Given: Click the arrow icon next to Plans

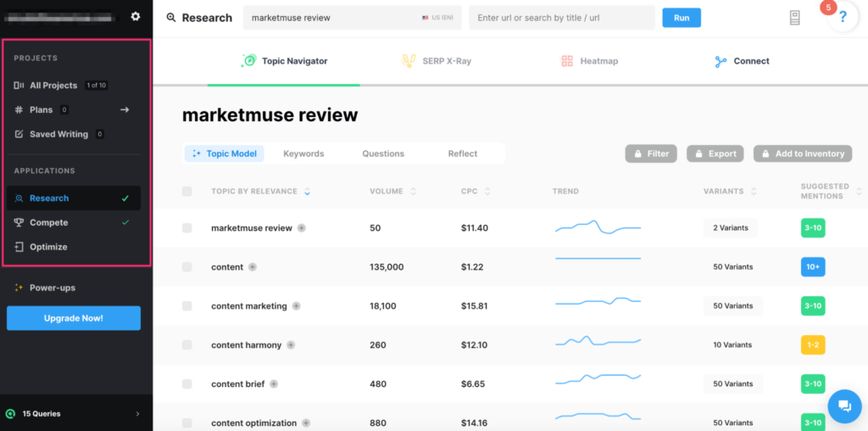Looking at the screenshot, I should [125, 109].
